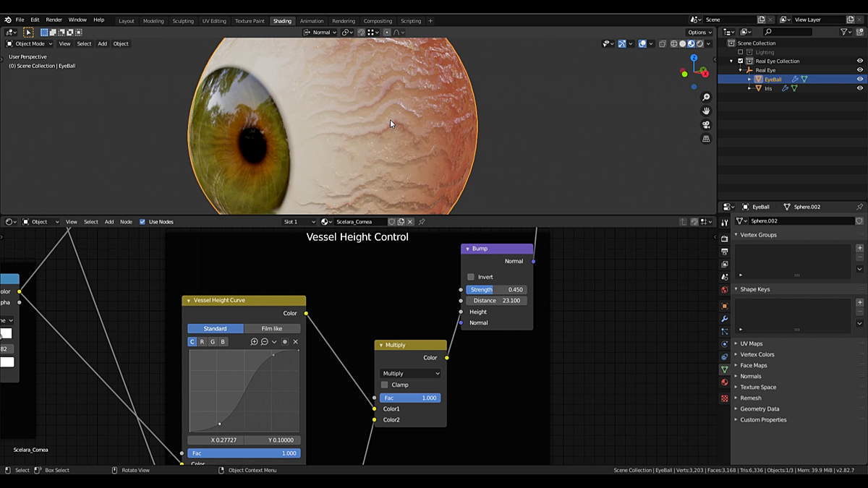This screenshot has height=488, width=868.
Task: Expand the EyeBall item in the outliner
Action: (749, 79)
